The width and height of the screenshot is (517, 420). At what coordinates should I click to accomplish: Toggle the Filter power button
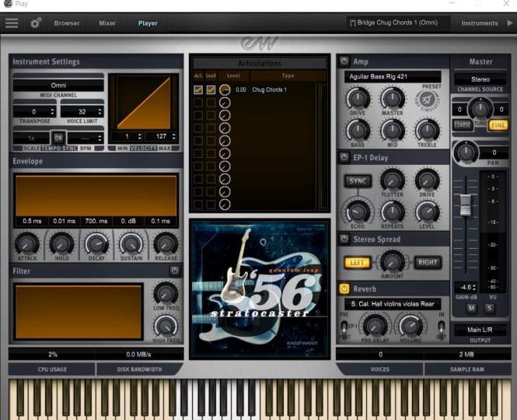(x=174, y=271)
